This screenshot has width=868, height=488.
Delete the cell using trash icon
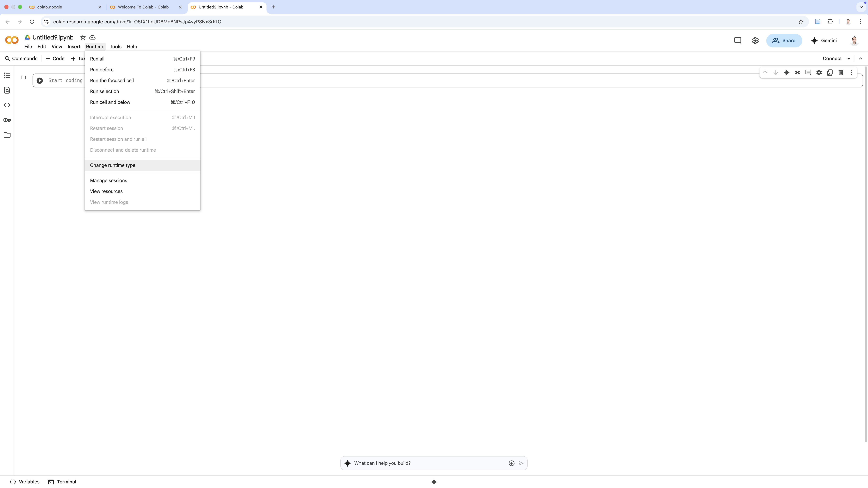[x=841, y=72]
